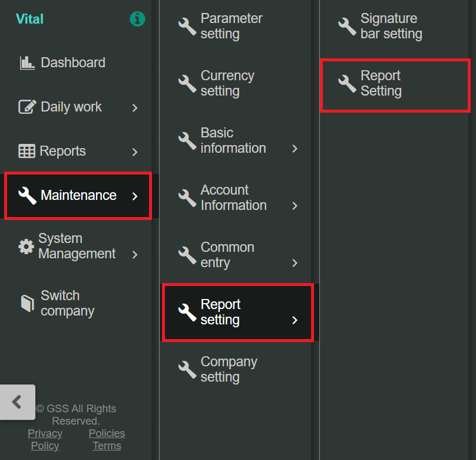Screen dimensions: 476x460
Task: Expand the Common entry submenu chevron
Action: pyautogui.click(x=295, y=263)
